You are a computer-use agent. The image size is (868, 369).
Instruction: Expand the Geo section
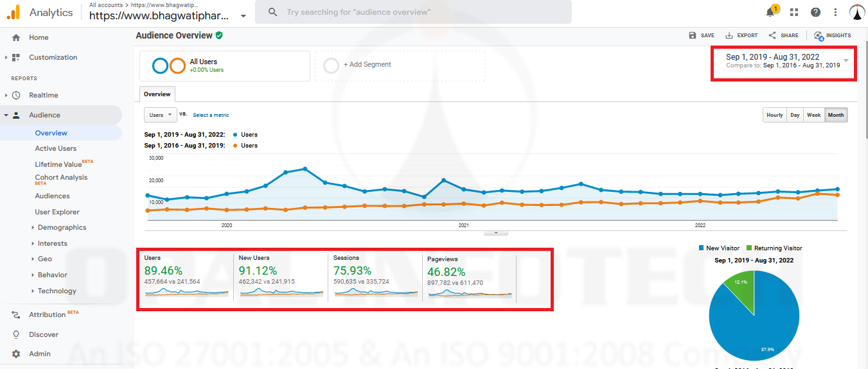(33, 259)
